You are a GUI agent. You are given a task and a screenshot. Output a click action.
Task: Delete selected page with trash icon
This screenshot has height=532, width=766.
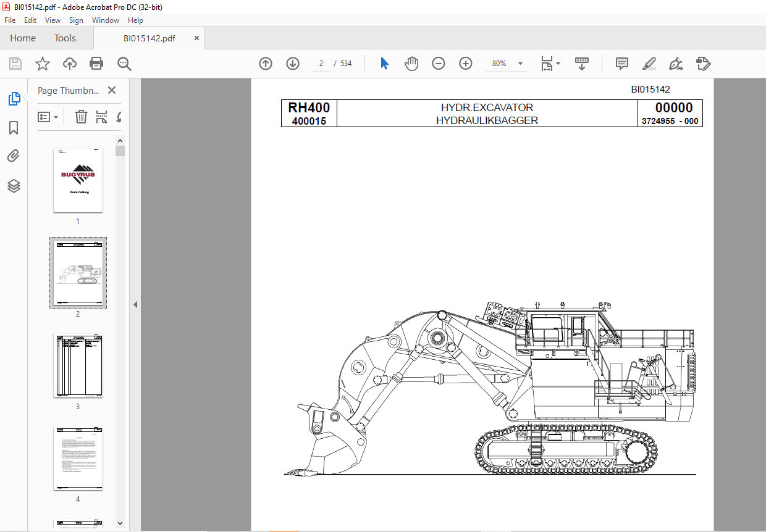pyautogui.click(x=81, y=117)
